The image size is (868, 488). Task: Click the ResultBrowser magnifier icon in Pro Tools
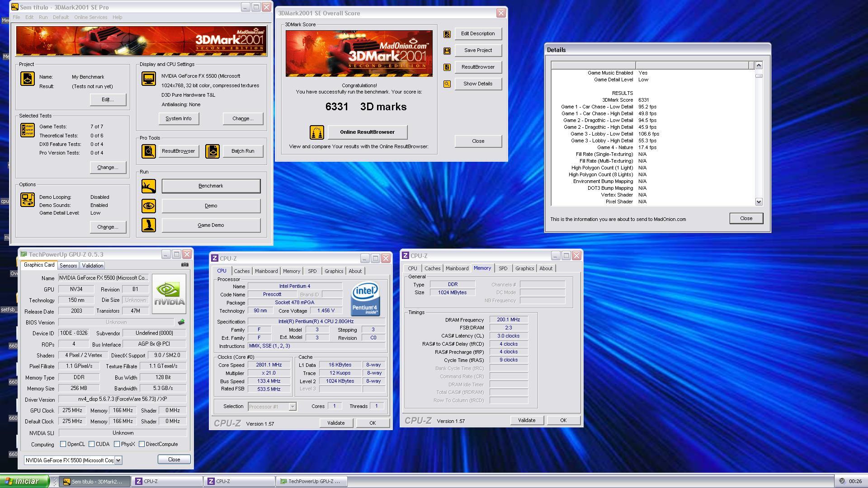tap(148, 151)
